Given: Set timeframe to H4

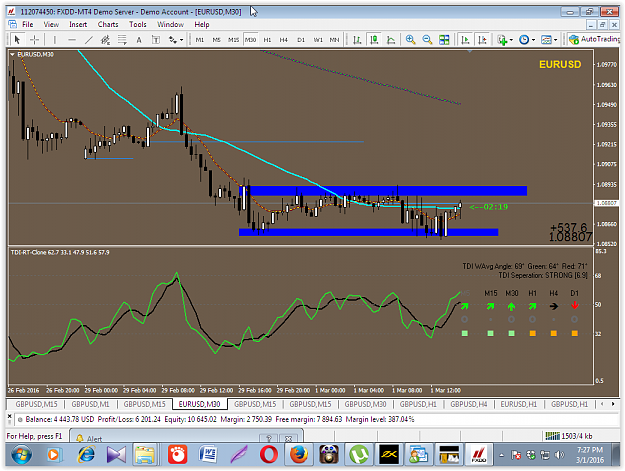Looking at the screenshot, I should pos(283,40).
